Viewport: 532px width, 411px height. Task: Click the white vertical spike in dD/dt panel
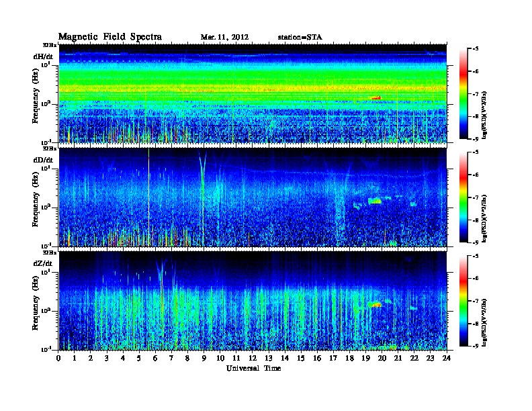[x=148, y=197]
